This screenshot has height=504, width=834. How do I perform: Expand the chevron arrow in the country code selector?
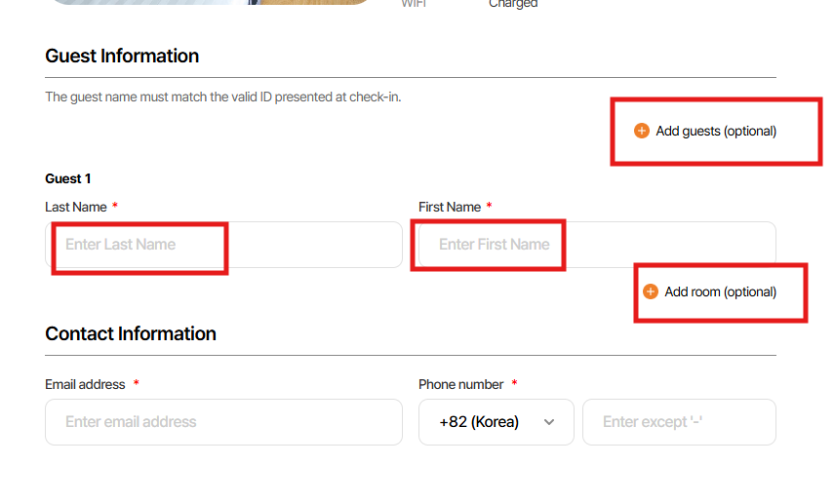tap(549, 422)
